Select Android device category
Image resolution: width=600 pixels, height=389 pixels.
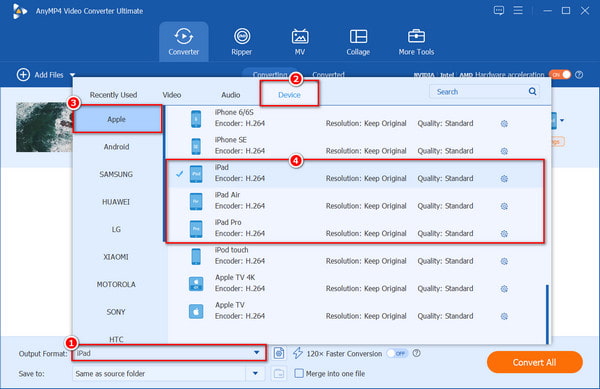tap(117, 147)
